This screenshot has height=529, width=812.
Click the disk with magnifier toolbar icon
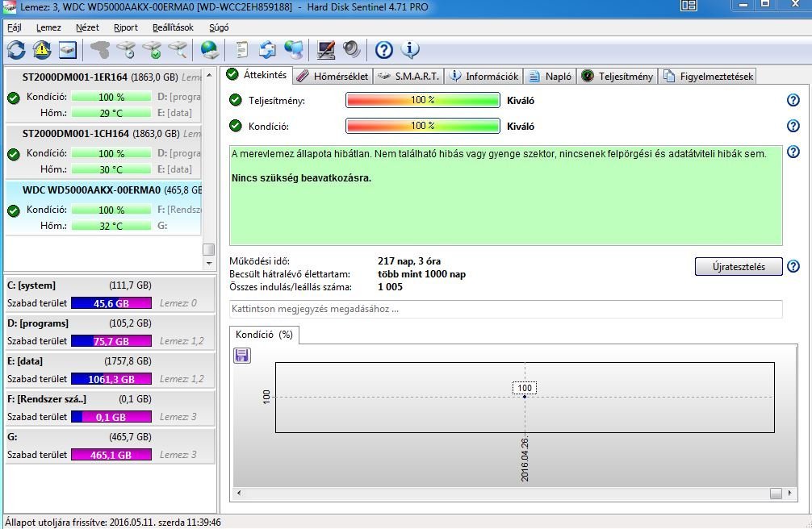click(x=178, y=50)
